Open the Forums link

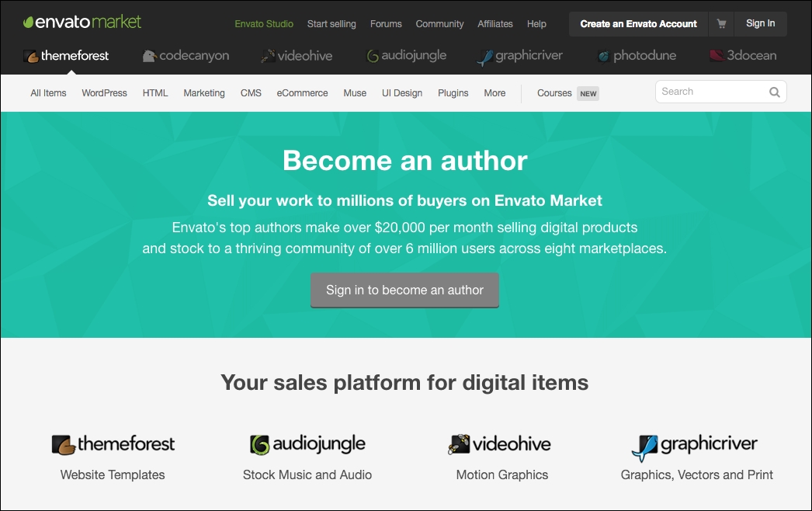(386, 24)
